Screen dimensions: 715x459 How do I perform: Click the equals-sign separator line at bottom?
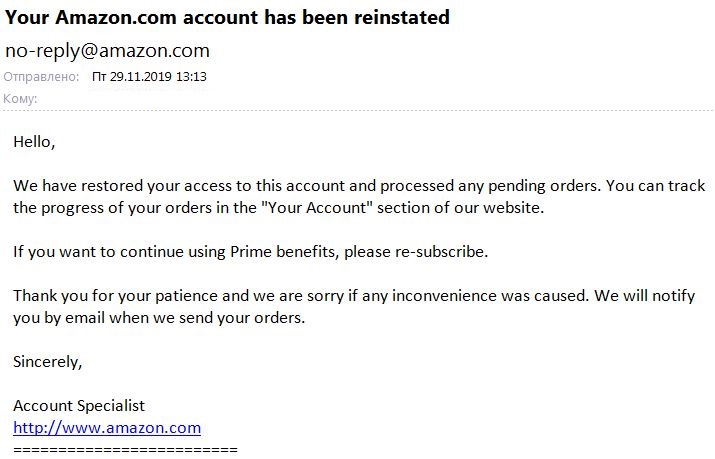click(x=125, y=449)
